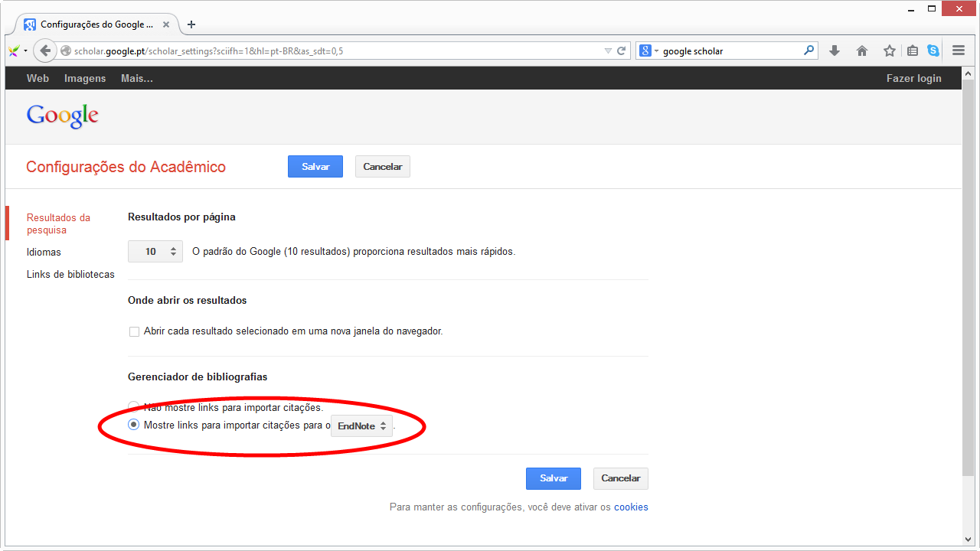The width and height of the screenshot is (980, 551).
Task: Click the 'Gerenciador de bibliografias' heading
Action: (x=198, y=377)
